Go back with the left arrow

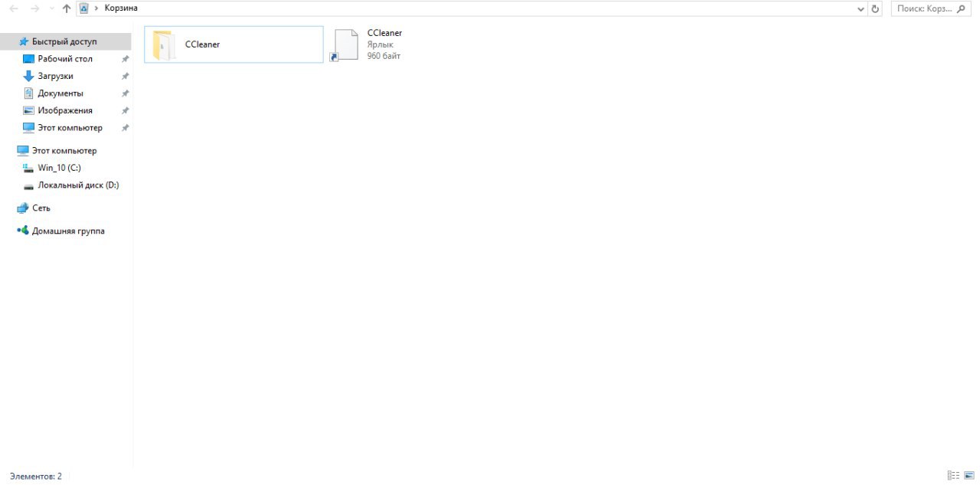pos(13,8)
